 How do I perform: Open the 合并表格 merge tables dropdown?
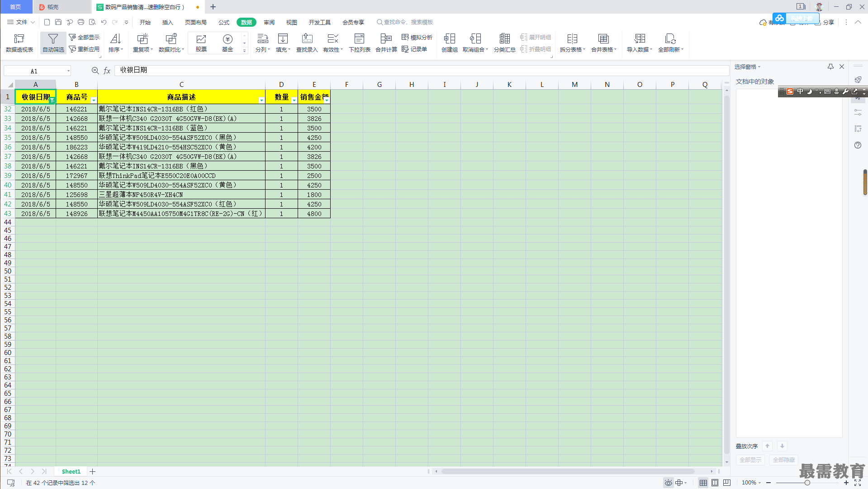[x=604, y=43]
